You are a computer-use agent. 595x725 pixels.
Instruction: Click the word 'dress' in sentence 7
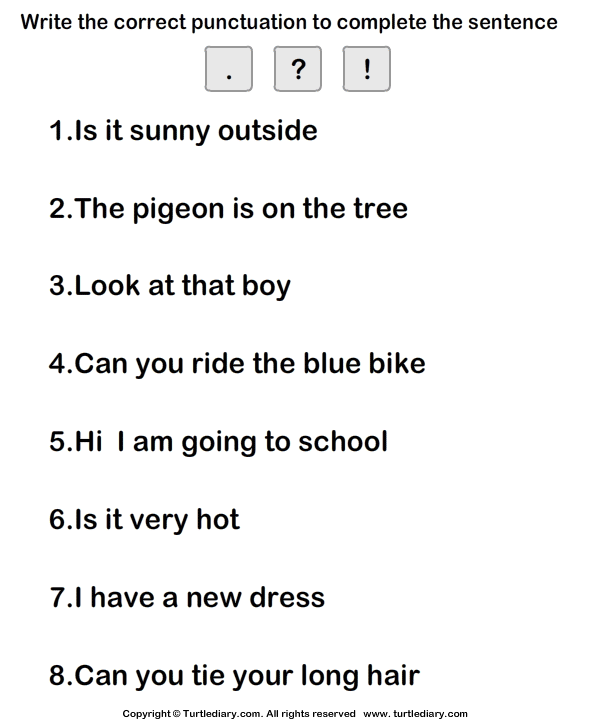click(287, 597)
